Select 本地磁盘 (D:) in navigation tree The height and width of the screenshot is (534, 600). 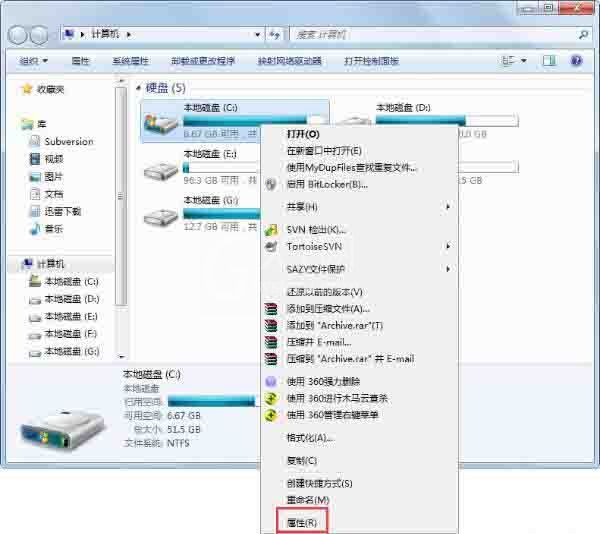coord(72,299)
